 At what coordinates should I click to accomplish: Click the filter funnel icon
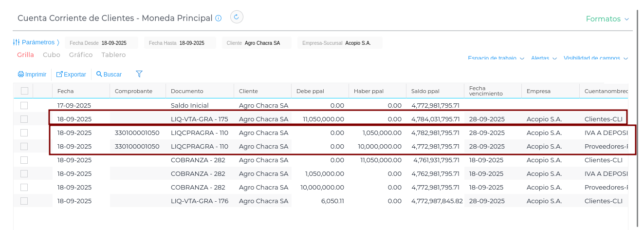pos(139,74)
